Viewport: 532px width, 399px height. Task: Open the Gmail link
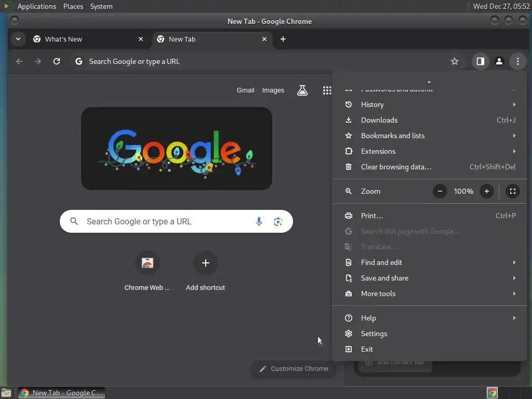[245, 90]
